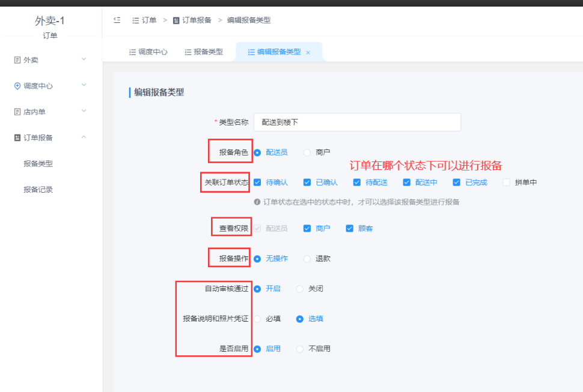Close the 编辑报备类型 tab
Viewport: 583px width, 392px height.
coord(308,53)
